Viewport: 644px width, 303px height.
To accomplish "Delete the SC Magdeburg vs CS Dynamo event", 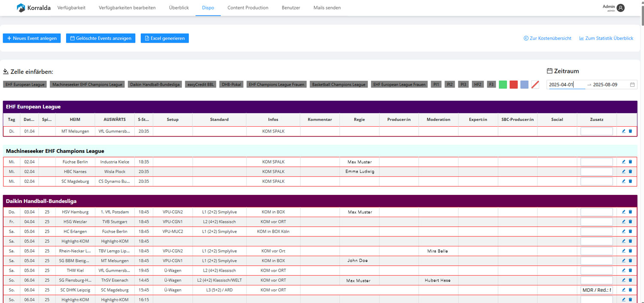I will pos(630,182).
